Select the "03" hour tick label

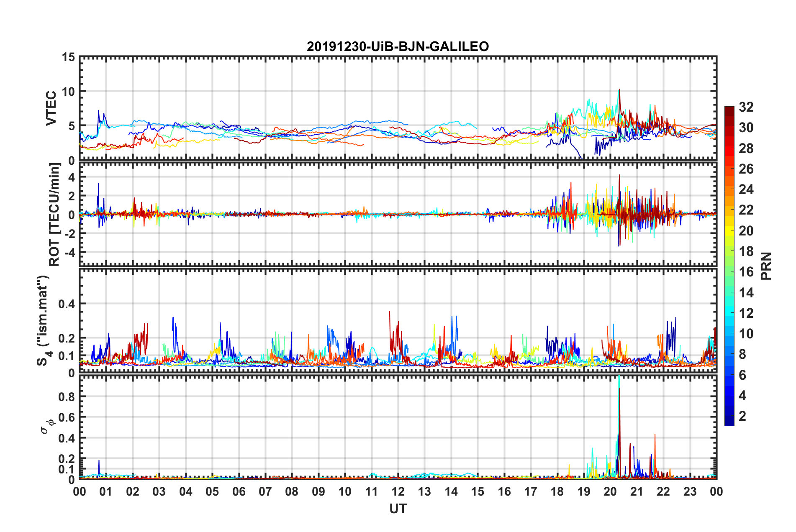point(159,491)
